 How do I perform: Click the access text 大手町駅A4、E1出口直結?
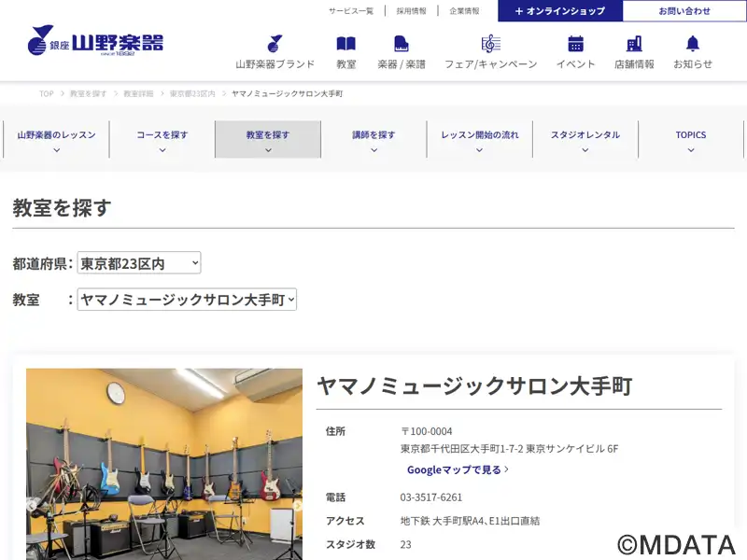click(x=486, y=521)
